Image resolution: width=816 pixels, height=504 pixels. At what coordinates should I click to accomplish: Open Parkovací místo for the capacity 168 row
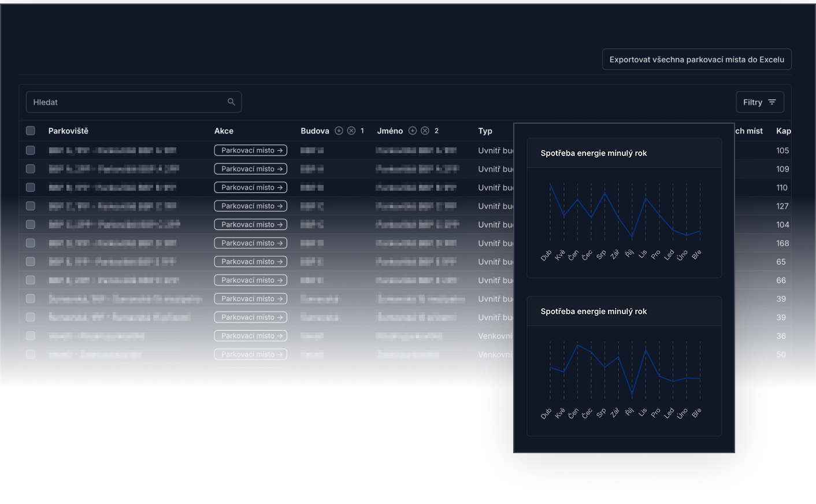(x=250, y=243)
